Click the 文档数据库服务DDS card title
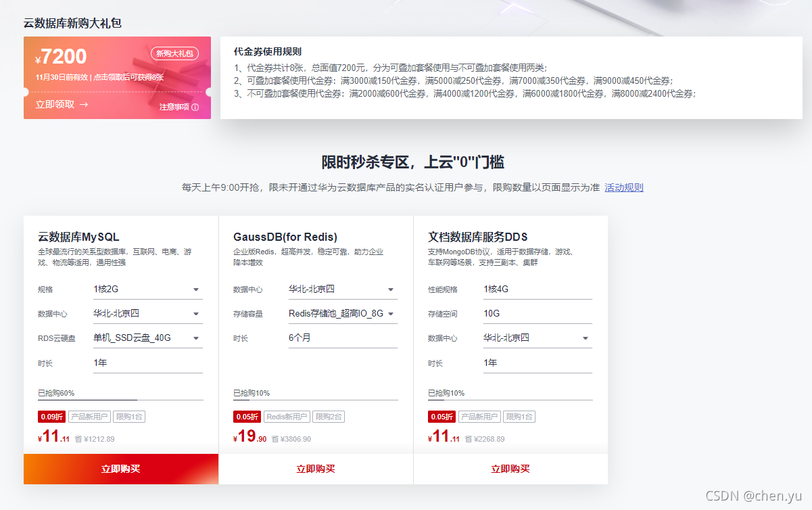The width and height of the screenshot is (812, 510). (478, 237)
